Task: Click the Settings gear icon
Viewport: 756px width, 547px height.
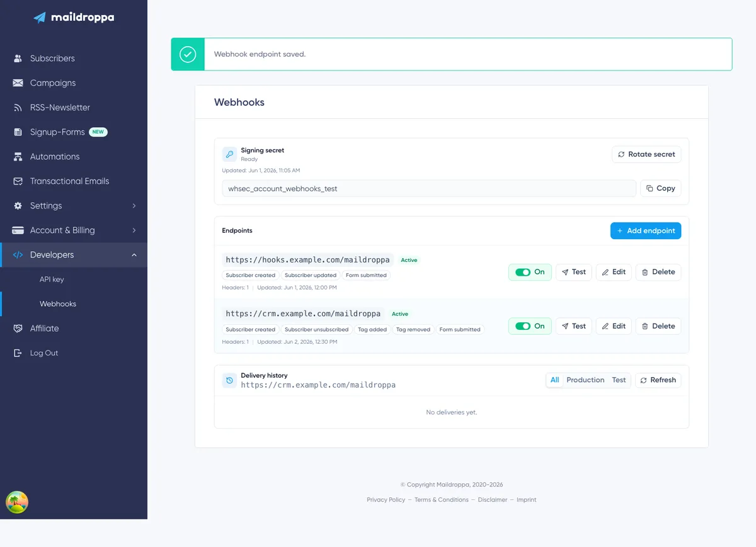Action: coord(18,206)
